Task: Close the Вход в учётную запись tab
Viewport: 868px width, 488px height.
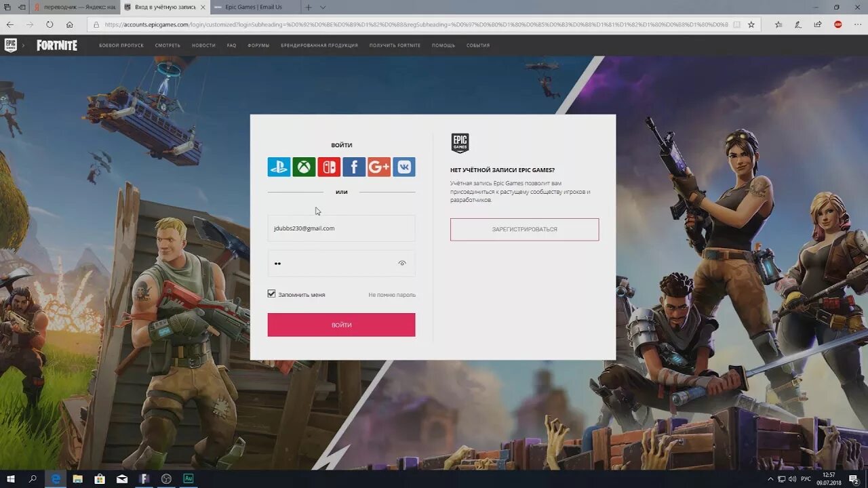Action: tap(203, 7)
